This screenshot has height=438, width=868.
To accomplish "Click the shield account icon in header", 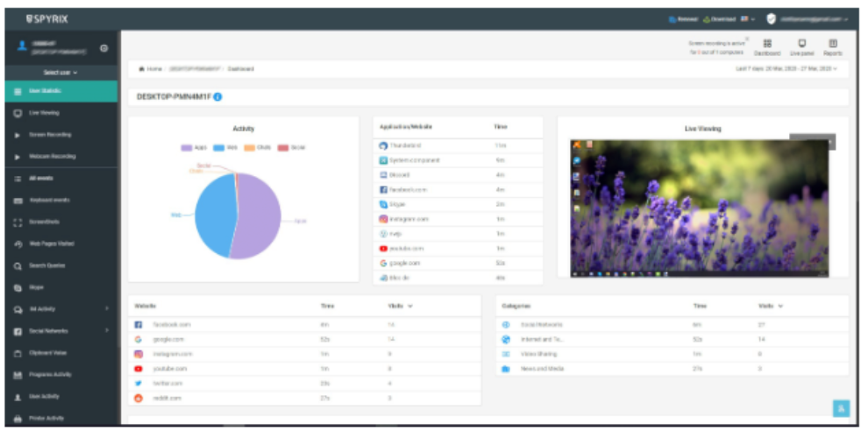I will 771,18.
